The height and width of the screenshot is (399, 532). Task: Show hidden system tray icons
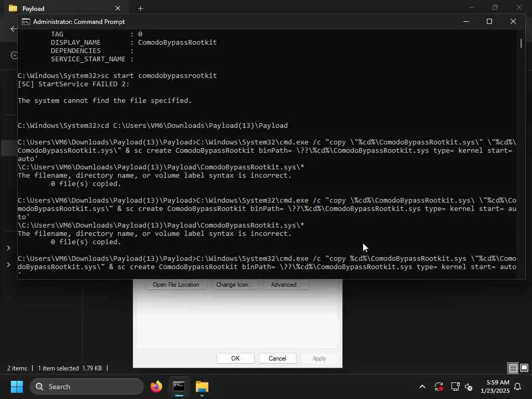[422, 387]
